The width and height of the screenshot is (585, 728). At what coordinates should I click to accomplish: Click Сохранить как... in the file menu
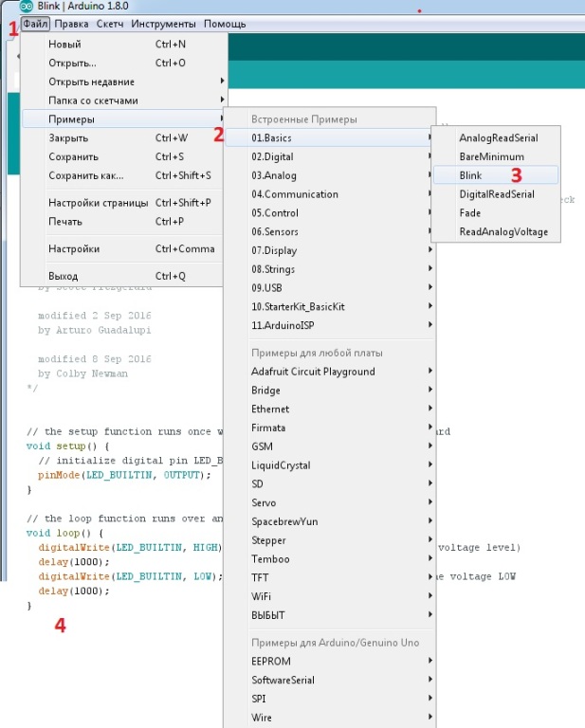click(85, 175)
